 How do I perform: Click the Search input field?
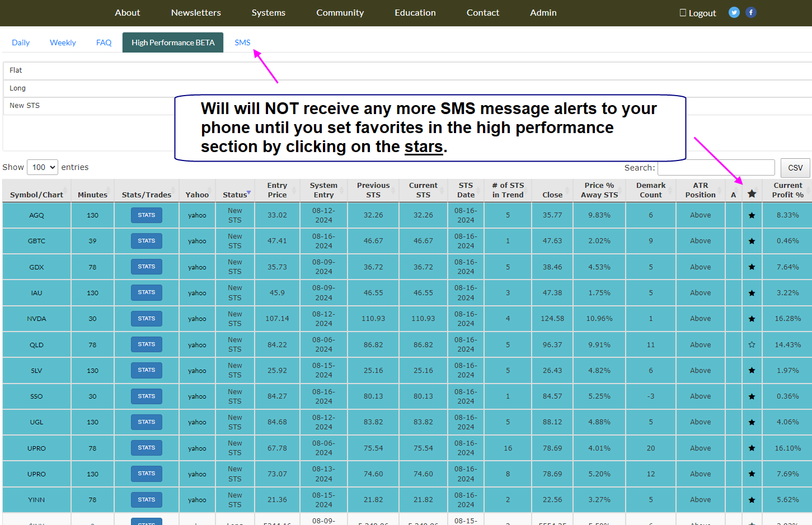716,168
